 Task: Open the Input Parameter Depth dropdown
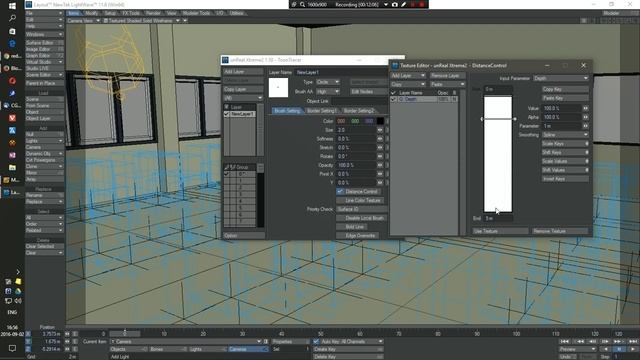[x=561, y=78]
